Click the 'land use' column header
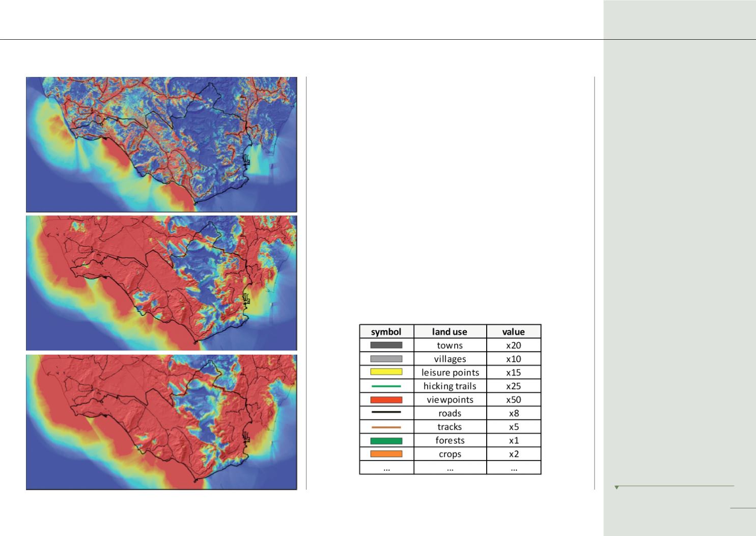 click(x=450, y=332)
